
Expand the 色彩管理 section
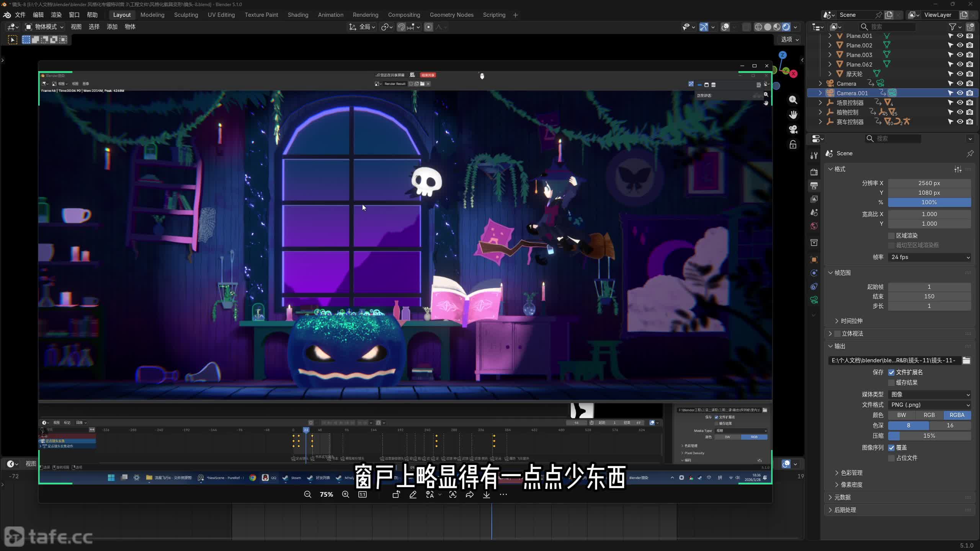(851, 473)
